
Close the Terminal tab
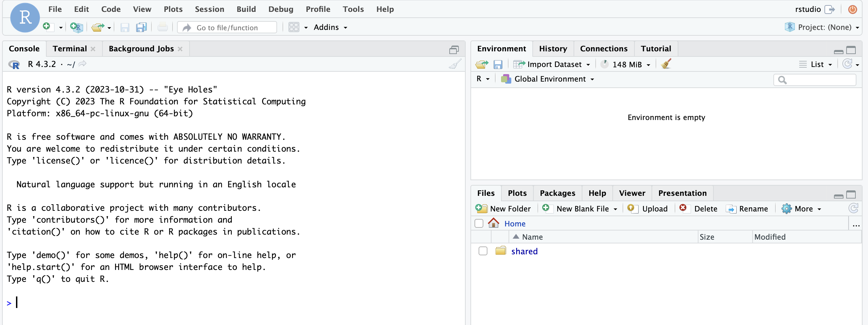93,49
